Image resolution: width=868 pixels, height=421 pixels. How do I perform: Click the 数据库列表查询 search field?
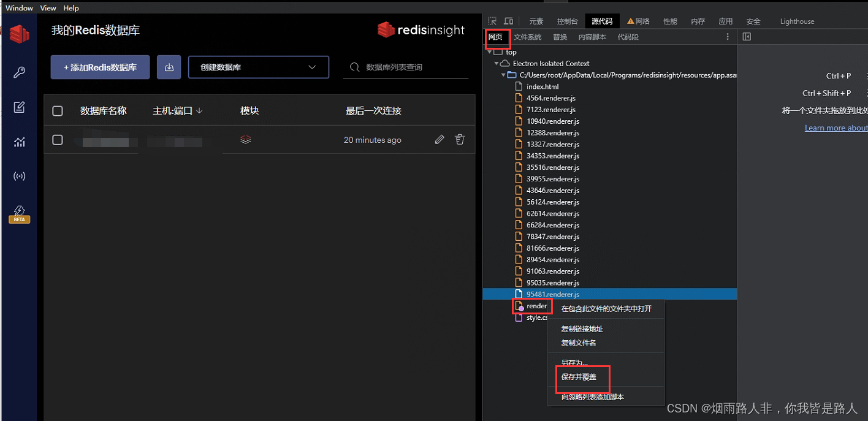pos(406,67)
